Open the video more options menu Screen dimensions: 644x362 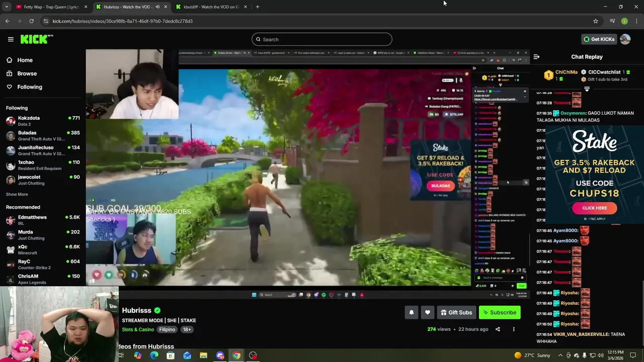514,329
